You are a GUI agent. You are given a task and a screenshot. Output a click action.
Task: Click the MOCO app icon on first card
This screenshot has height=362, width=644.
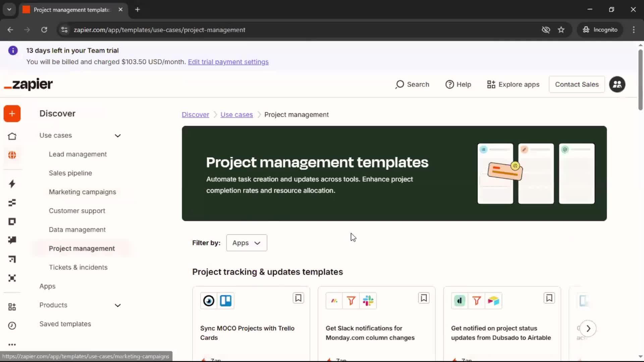(209, 301)
